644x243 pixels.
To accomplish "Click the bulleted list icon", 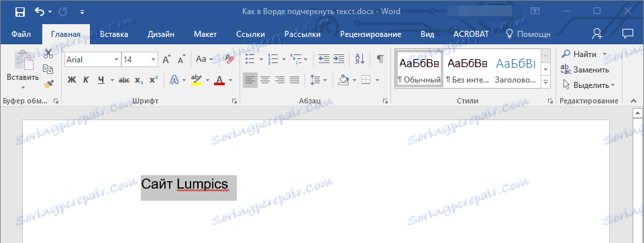I will pyautogui.click(x=250, y=59).
